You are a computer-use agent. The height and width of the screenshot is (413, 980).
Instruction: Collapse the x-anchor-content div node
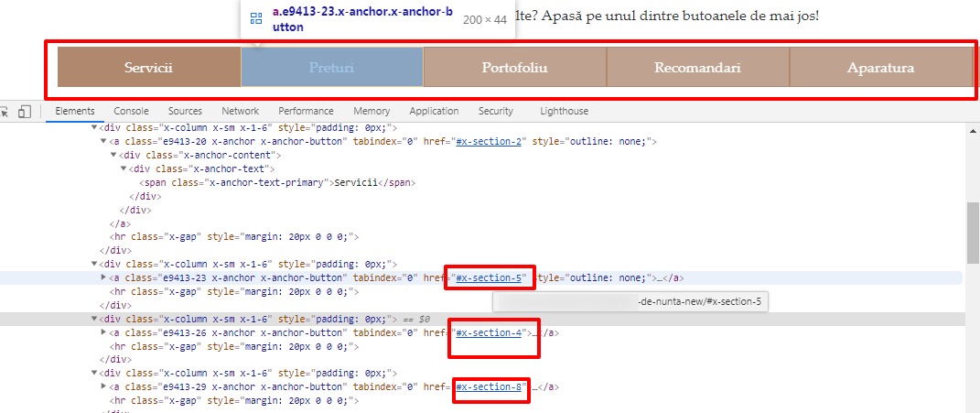point(113,155)
